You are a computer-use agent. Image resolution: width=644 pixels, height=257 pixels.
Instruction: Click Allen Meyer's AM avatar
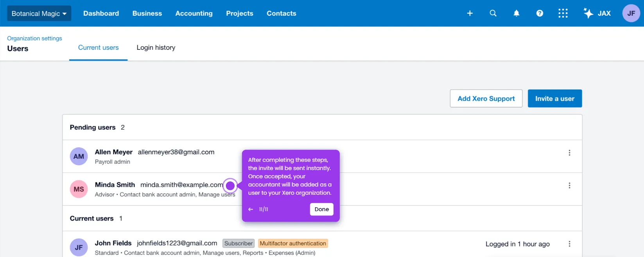coord(79,156)
